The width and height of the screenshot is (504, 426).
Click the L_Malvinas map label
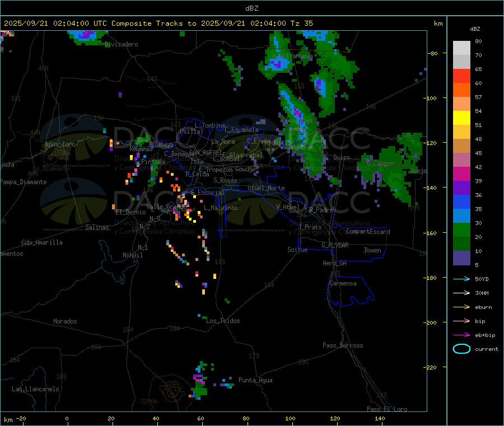tap(221, 208)
